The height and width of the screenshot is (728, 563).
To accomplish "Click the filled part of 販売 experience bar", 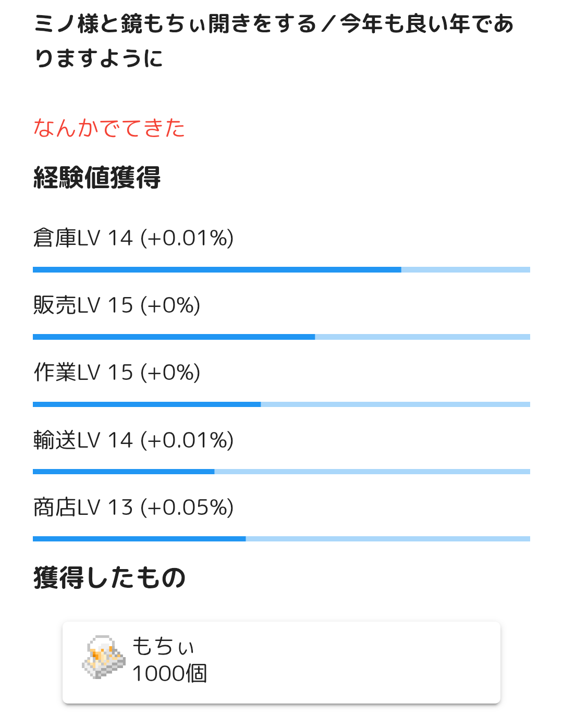I will click(x=174, y=337).
